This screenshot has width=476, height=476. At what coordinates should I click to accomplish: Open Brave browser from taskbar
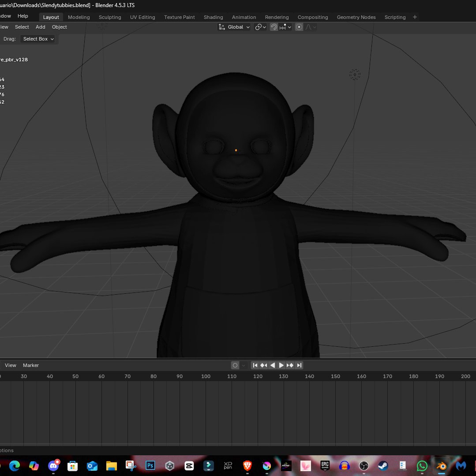coord(247,465)
